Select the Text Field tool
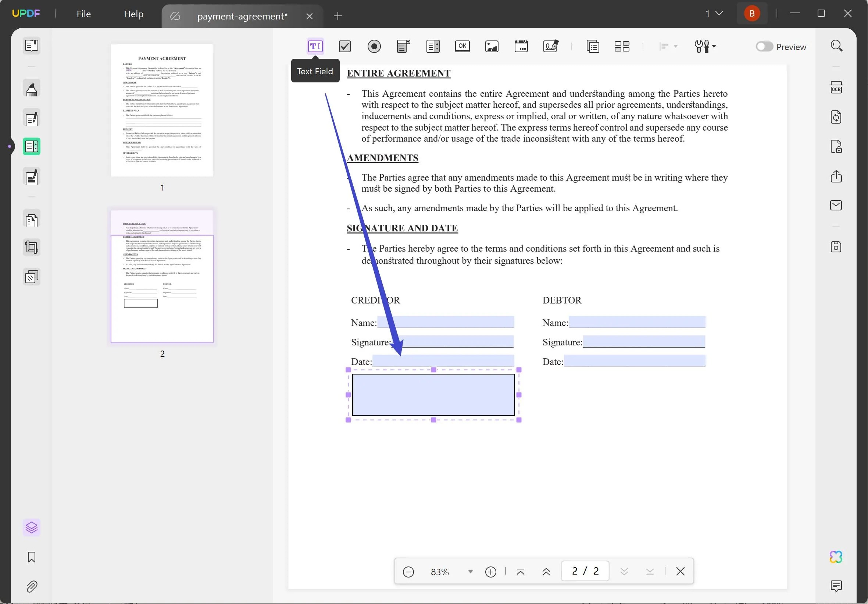 315,46
